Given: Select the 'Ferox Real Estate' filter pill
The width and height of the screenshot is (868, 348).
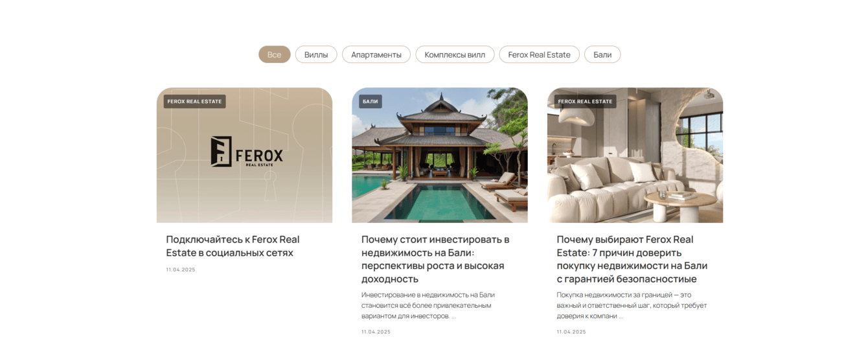Looking at the screenshot, I should point(539,54).
